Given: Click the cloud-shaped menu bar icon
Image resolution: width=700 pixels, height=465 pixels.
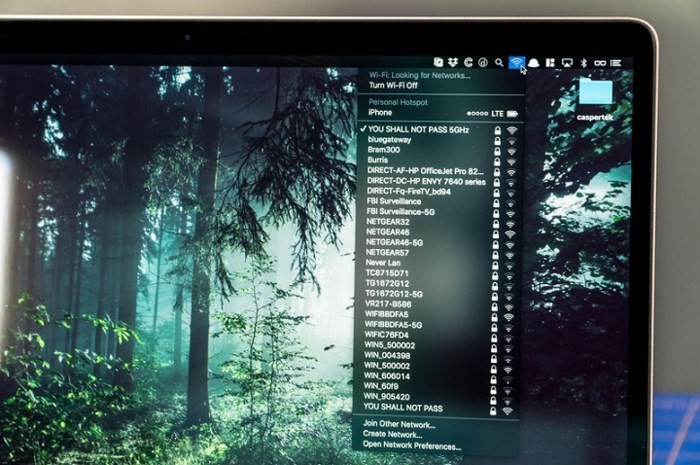Looking at the screenshot, I should point(534,62).
